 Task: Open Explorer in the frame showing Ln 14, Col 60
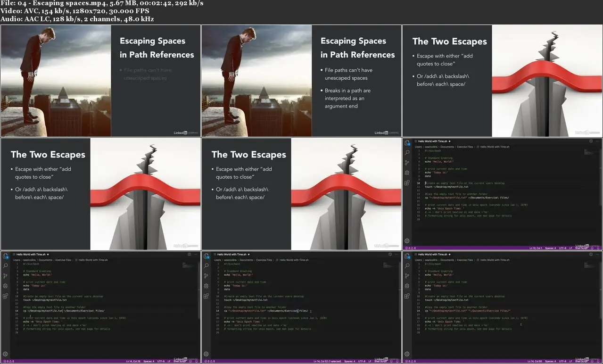(407, 256)
